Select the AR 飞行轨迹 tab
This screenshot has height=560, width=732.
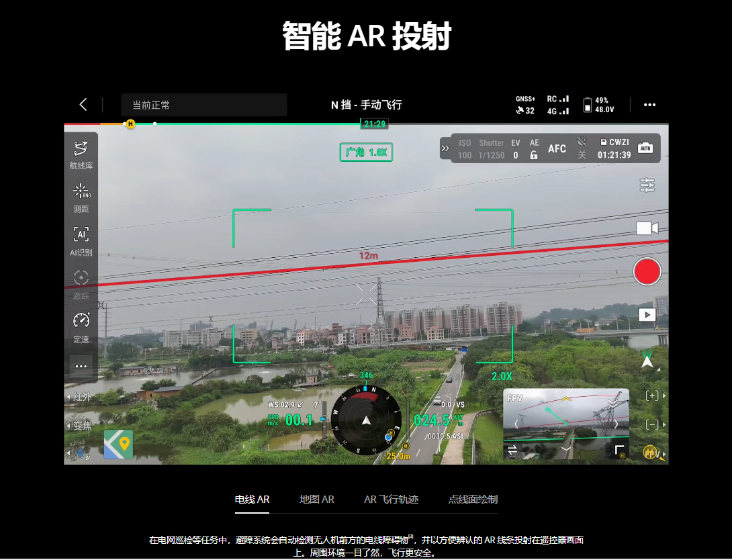pos(391,500)
